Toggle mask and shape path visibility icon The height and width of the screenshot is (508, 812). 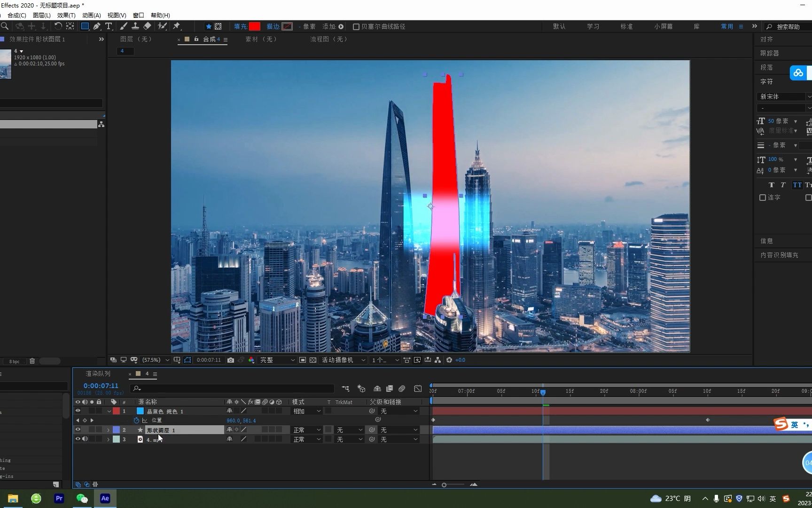(x=187, y=360)
